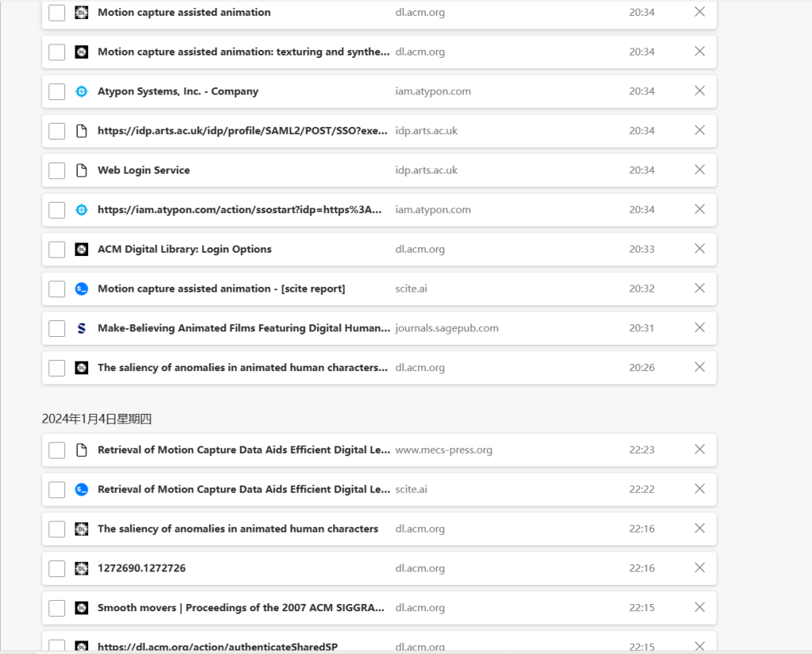Remove the 20:34 'Motion capture assisted animation' entry with X

(x=699, y=12)
